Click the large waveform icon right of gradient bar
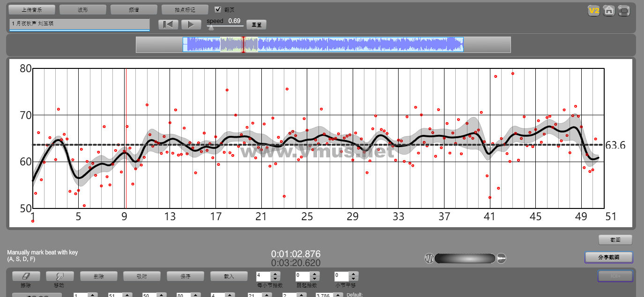This screenshot has height=297, width=644. 501,258
